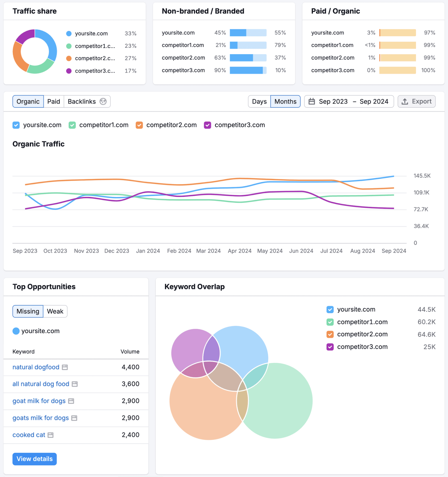Click SERP icon next to goat milk for dogs

point(71,401)
